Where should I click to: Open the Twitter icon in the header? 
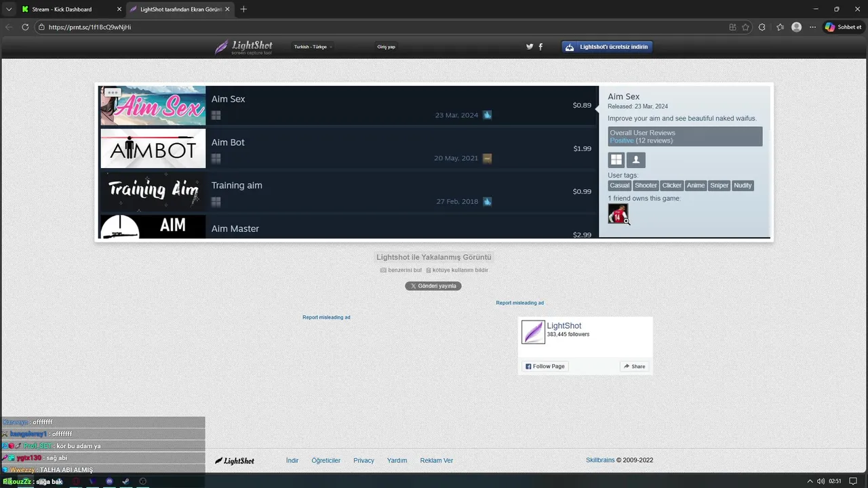coord(530,47)
